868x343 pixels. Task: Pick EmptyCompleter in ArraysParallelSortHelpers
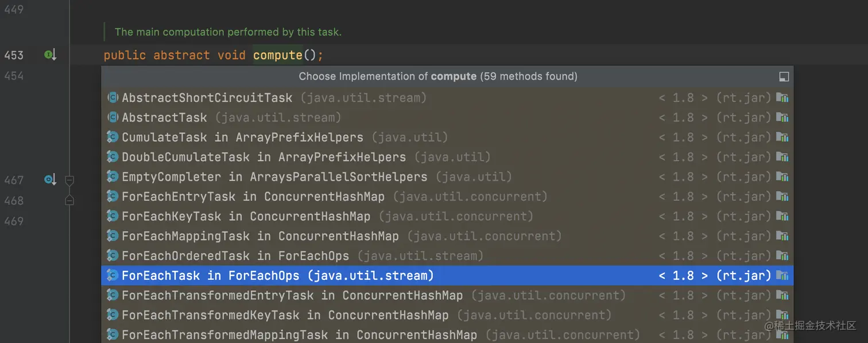point(447,177)
